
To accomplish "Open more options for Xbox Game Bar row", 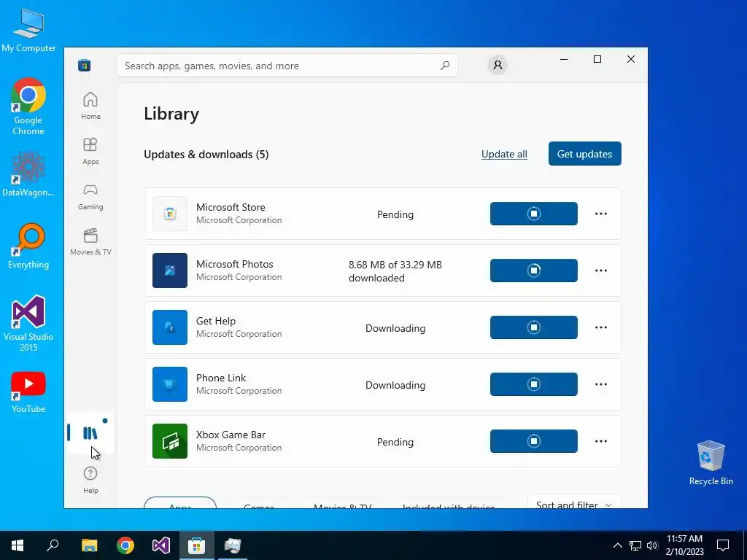I will tap(601, 441).
